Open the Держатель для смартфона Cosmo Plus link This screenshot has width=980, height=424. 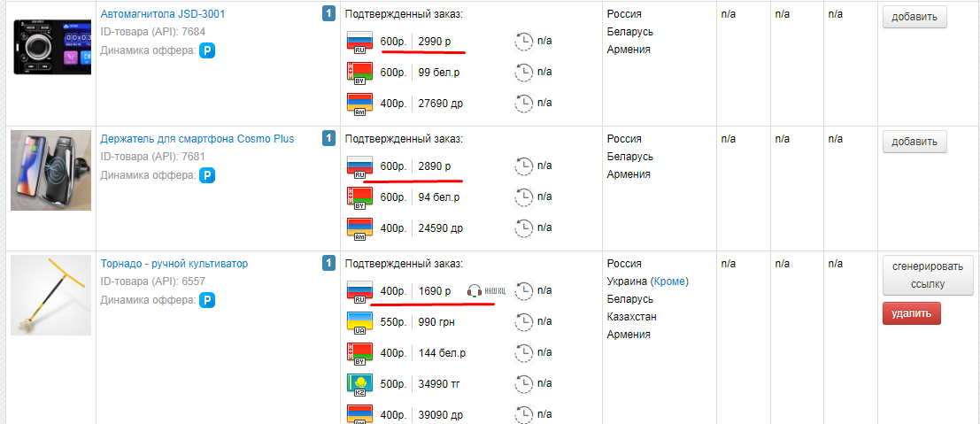(197, 139)
